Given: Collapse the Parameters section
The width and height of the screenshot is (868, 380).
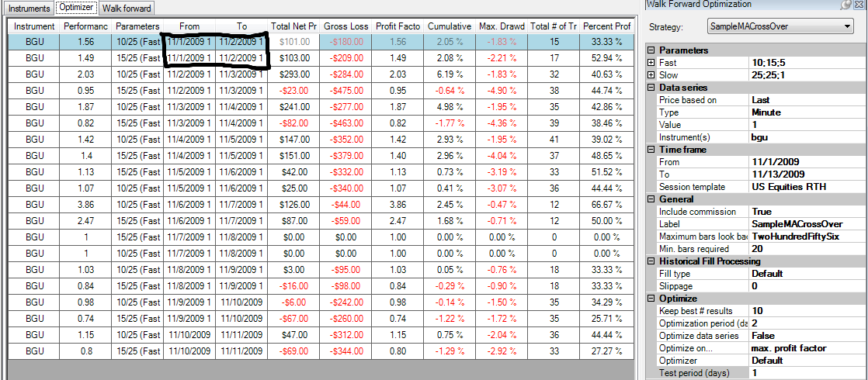Looking at the screenshot, I should [x=651, y=50].
